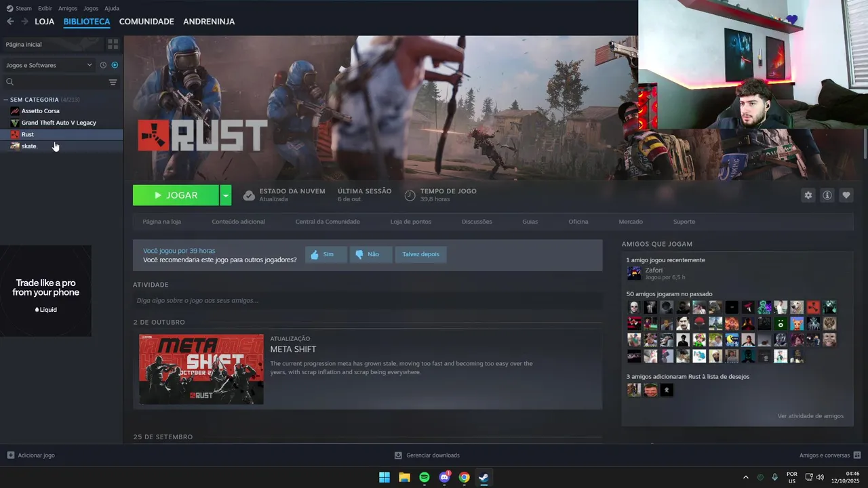This screenshot has width=868, height=488.
Task: Open the Rust info icon
Action: tap(827, 195)
